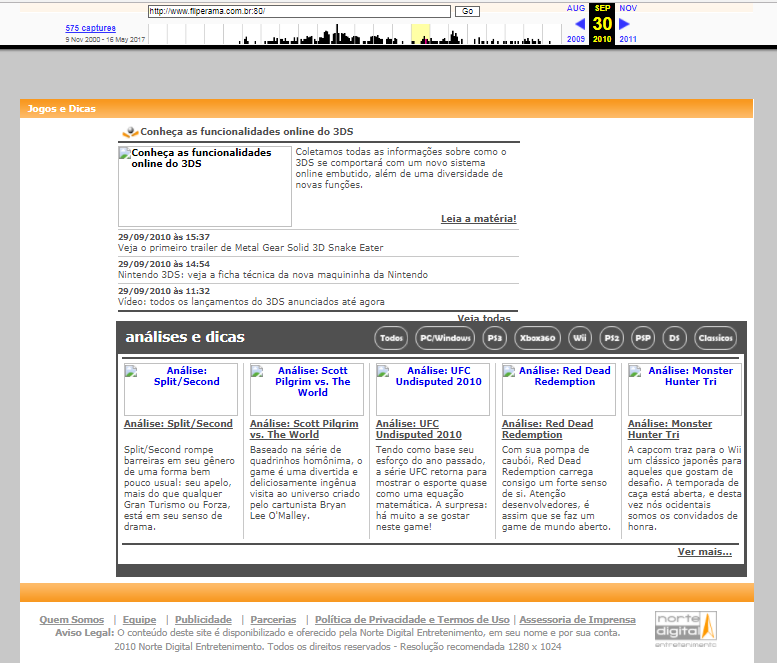Open Quem Somos footer link
Screen dimensions: 777x663
(x=72, y=619)
